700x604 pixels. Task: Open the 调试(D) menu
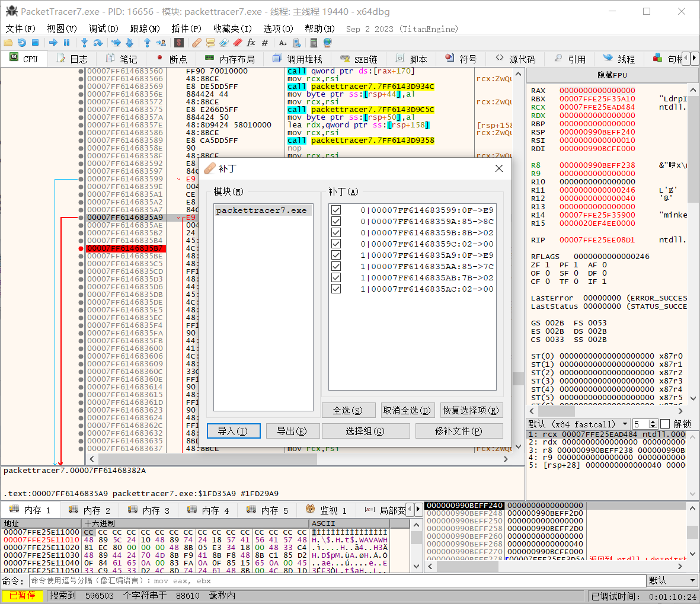coord(103,28)
